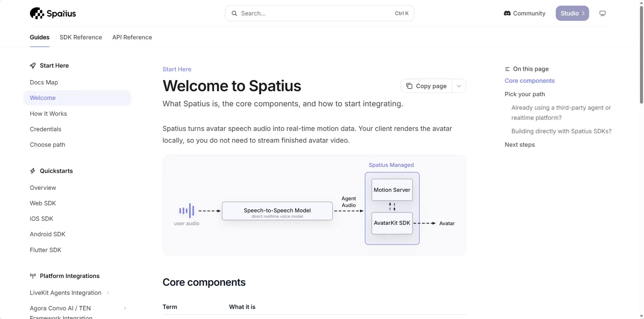Click the scrollbar down arrow

tap(641, 316)
